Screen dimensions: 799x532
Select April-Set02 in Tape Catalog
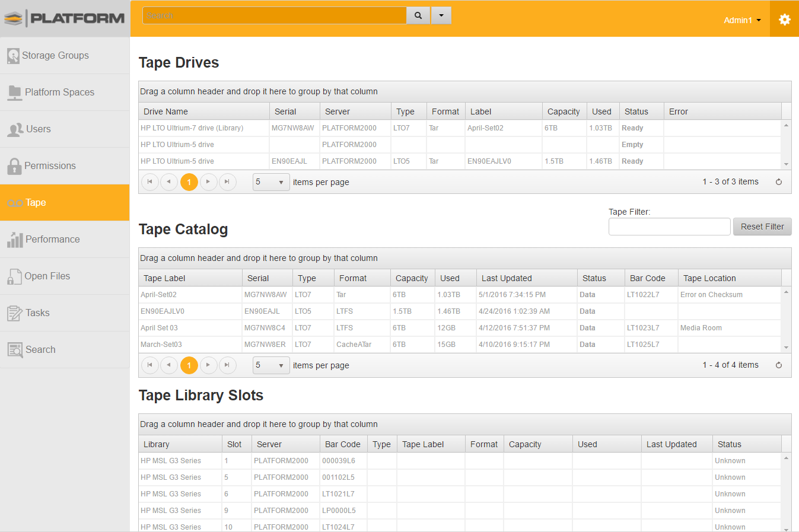tap(158, 295)
